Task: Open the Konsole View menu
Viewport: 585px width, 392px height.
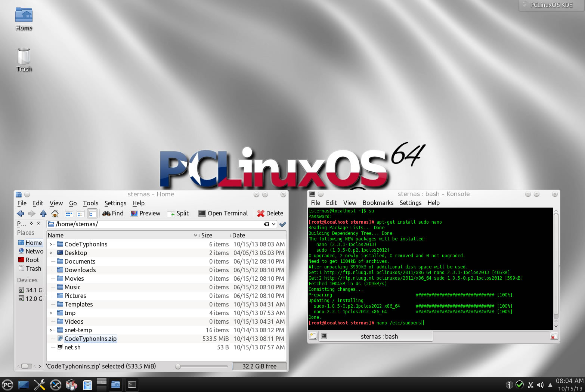Action: click(x=350, y=203)
